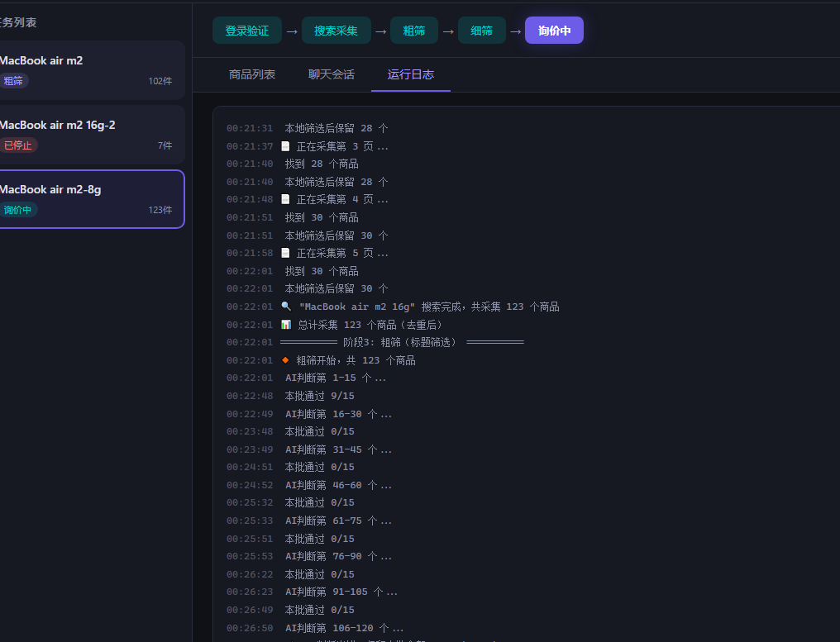Click the 任务列表 sidebar heading

18,22
